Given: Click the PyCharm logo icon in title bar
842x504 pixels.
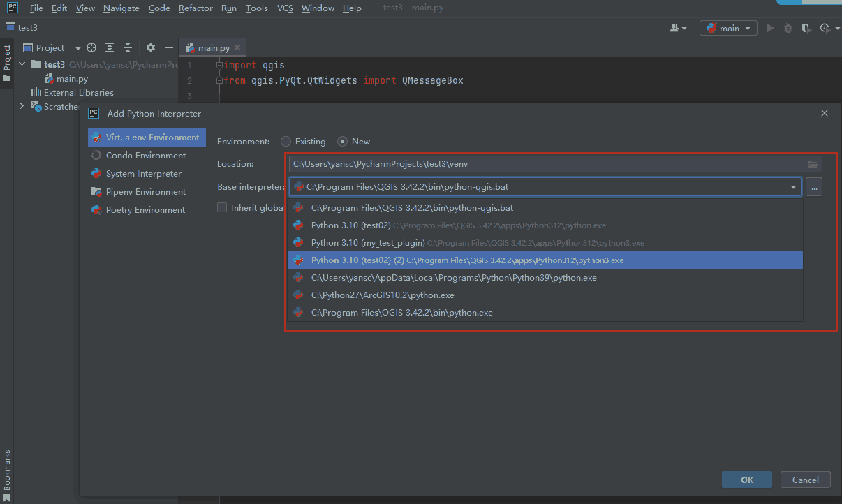Looking at the screenshot, I should click(x=13, y=8).
